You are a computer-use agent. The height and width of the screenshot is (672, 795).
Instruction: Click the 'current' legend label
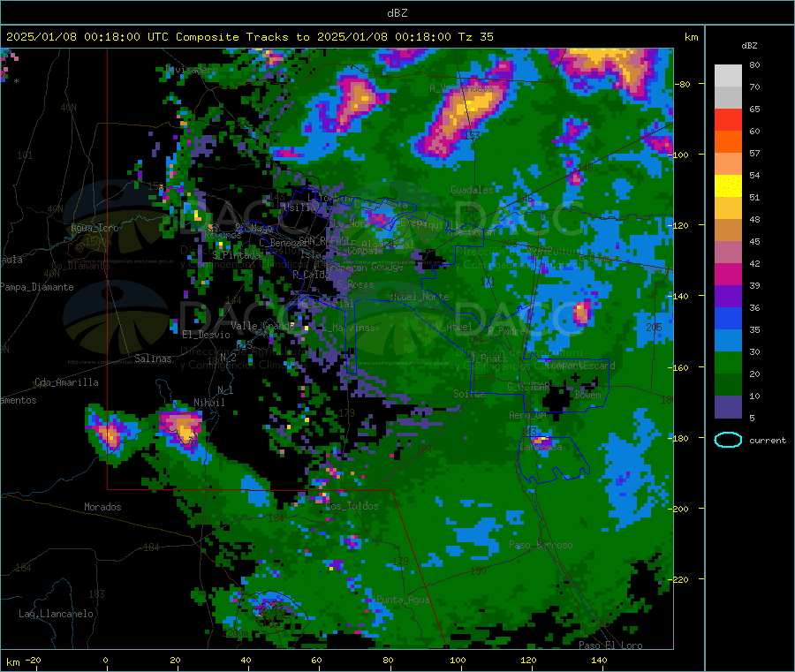click(x=767, y=441)
